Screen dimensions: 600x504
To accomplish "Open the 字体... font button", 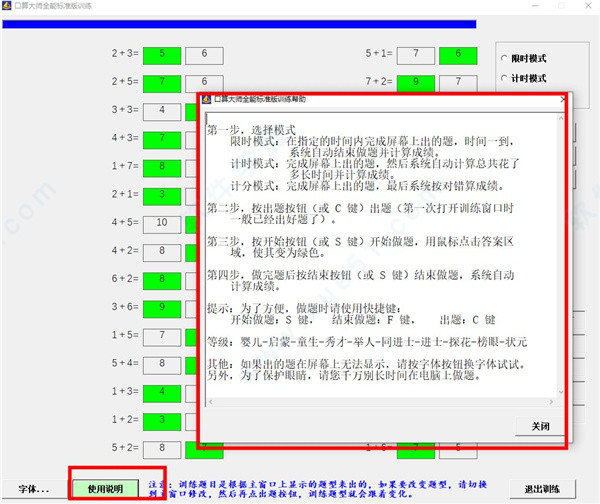I will pyautogui.click(x=34, y=489).
